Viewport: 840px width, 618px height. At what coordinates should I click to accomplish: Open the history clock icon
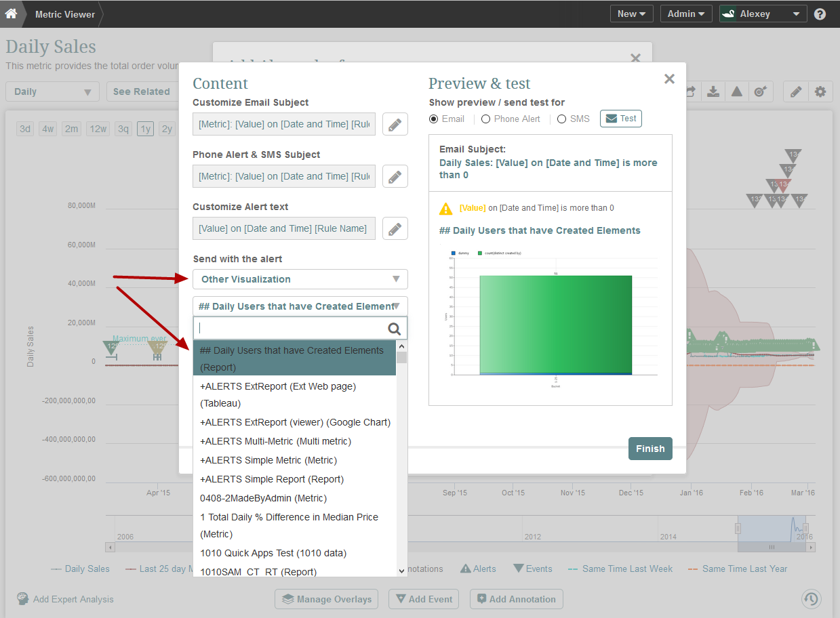811,599
